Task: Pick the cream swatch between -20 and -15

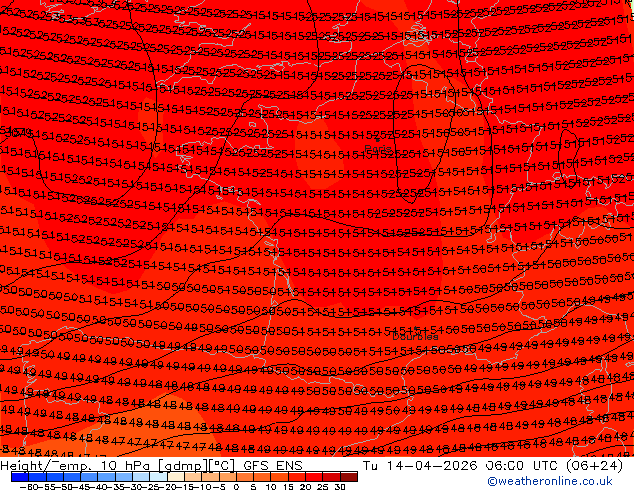Action: coord(176,477)
